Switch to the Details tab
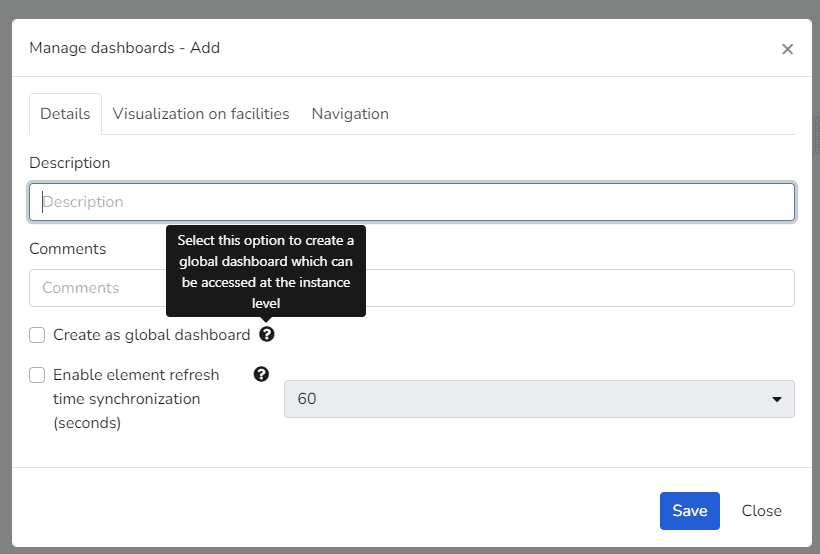The height and width of the screenshot is (554, 820). 65,114
